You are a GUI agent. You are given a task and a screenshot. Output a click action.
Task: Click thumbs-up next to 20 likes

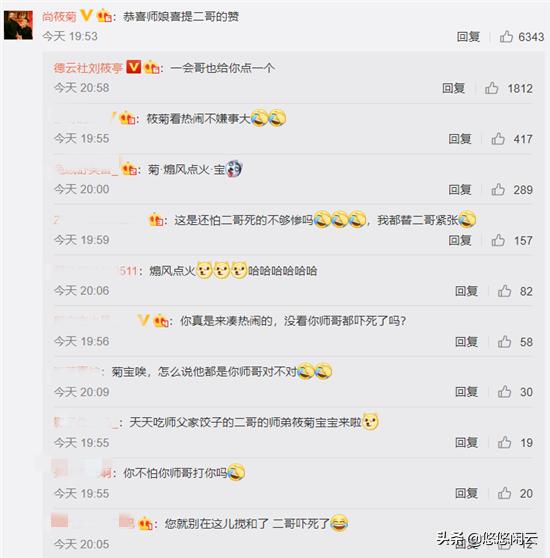coord(504,493)
